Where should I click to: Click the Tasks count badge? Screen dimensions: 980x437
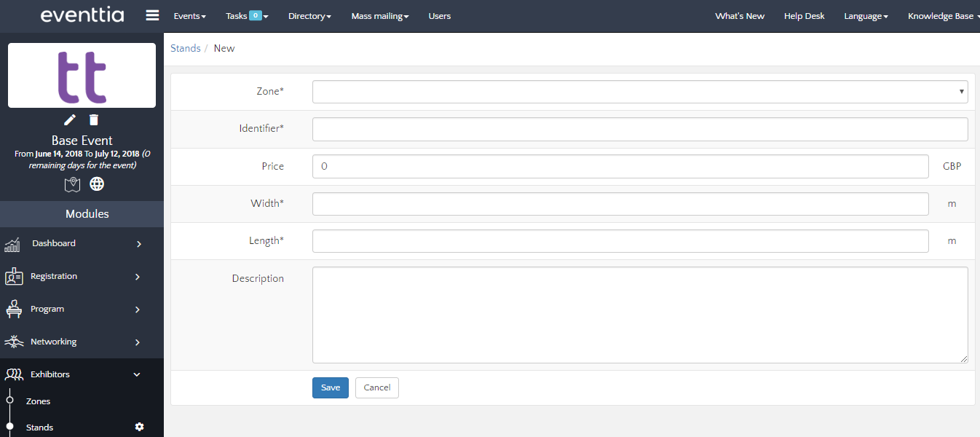(x=256, y=15)
